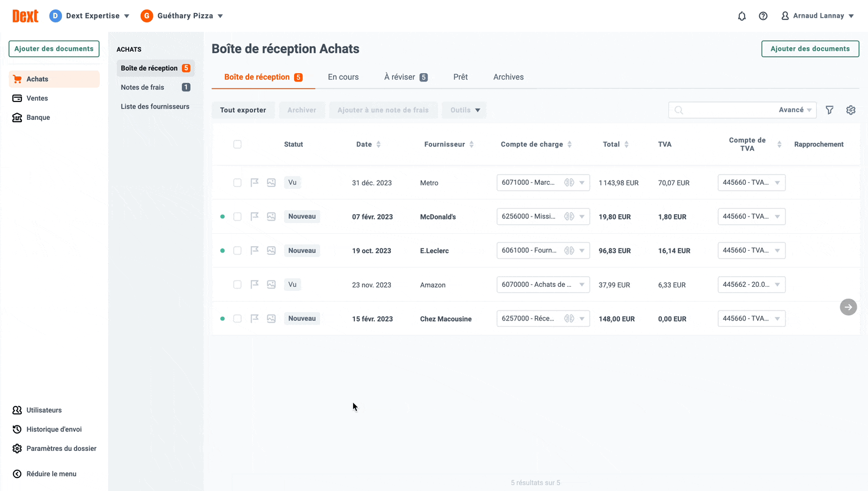Check the Metro row checkbox
Viewport: 868px width, 491px height.
[237, 183]
